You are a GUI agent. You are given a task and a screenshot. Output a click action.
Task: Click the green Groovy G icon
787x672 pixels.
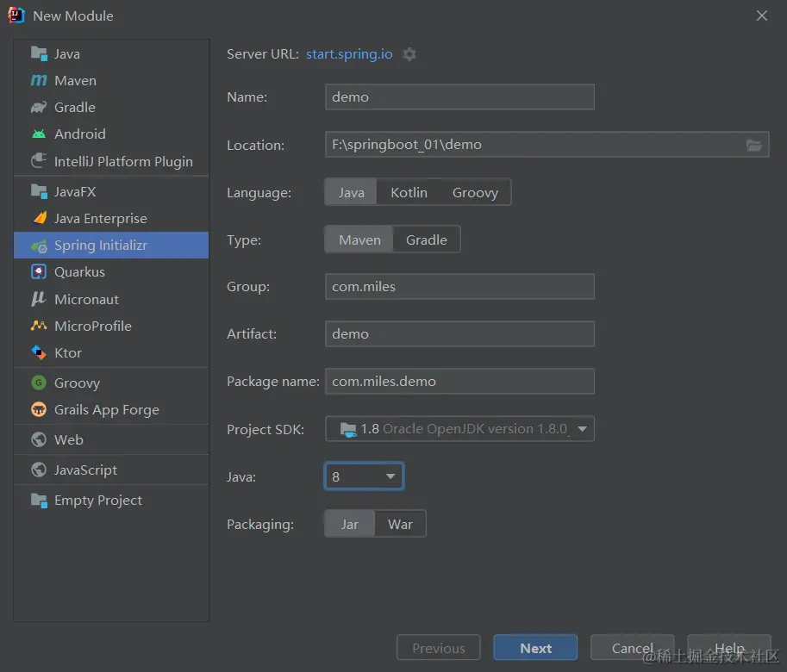click(x=39, y=383)
